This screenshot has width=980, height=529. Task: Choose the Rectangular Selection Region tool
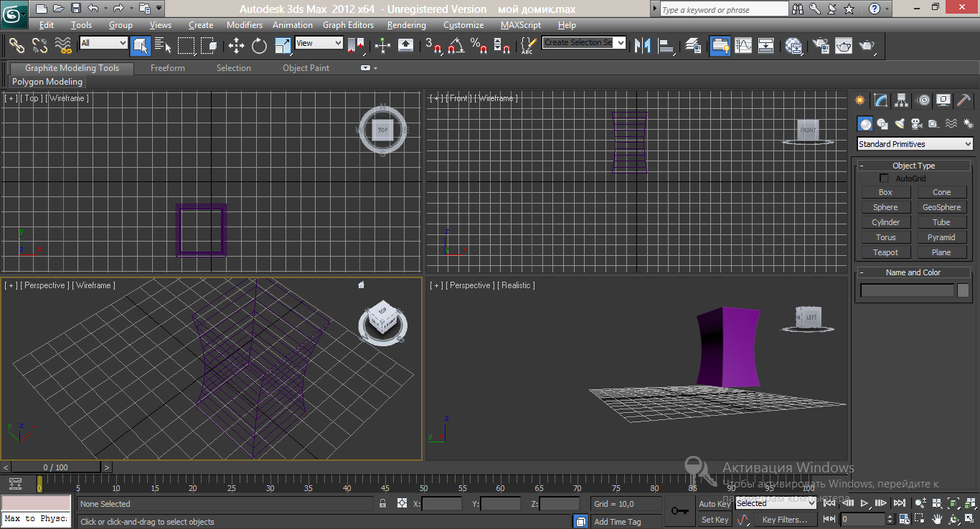click(x=187, y=46)
